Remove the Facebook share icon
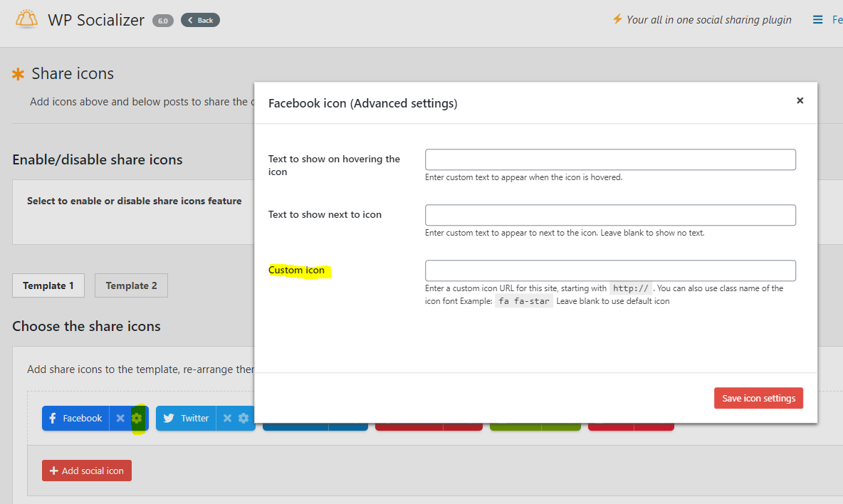Viewport: 843px width, 504px height. tap(120, 419)
